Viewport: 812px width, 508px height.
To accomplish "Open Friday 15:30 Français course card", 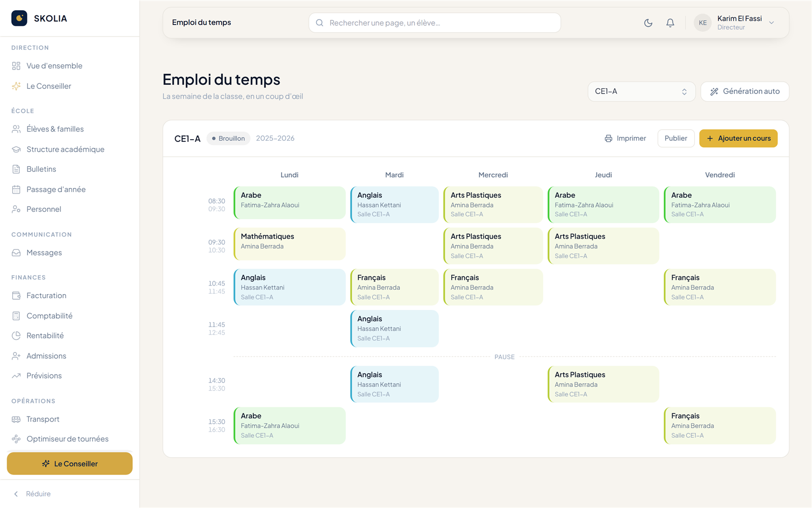I will coord(720,426).
